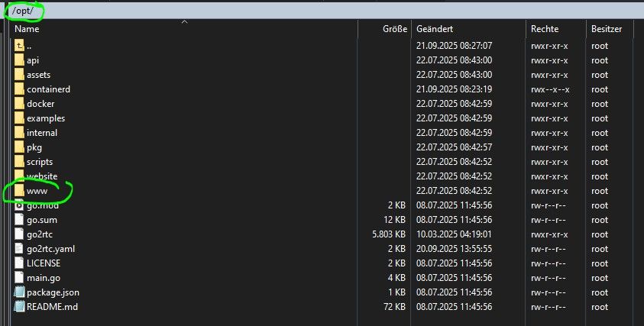Select the 'containerd' folder name
Image resolution: width=644 pixels, height=326 pixels.
coord(48,89)
